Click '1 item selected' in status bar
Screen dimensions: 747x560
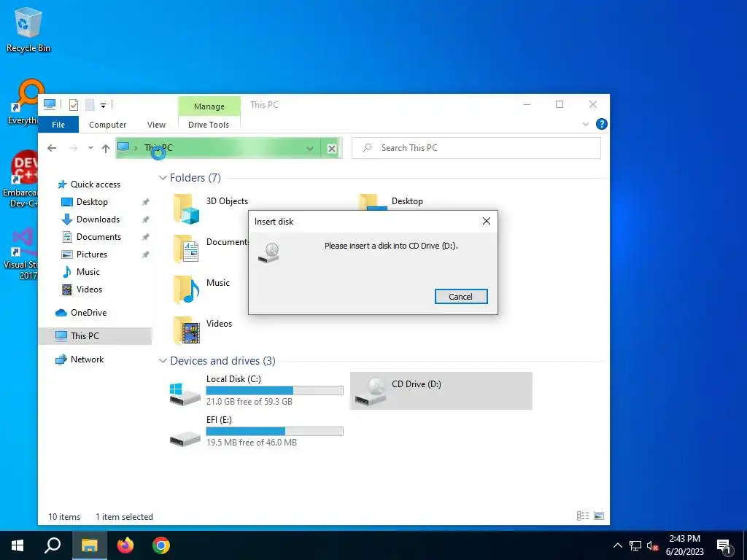(124, 517)
